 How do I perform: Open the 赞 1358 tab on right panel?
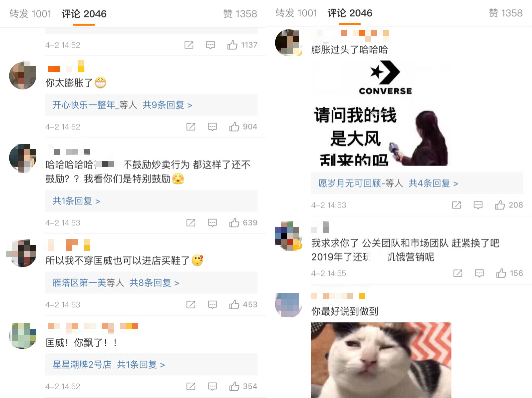[x=506, y=13]
